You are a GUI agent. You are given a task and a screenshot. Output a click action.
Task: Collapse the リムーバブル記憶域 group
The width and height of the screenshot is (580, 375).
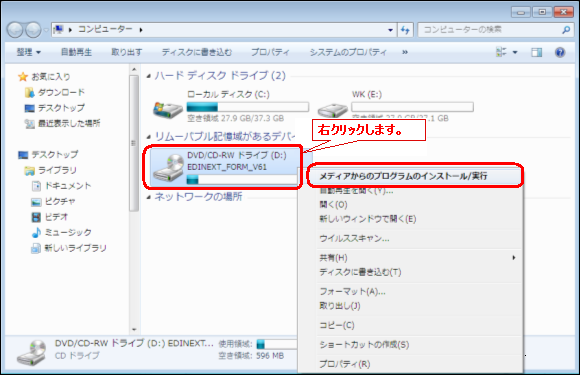click(x=149, y=137)
